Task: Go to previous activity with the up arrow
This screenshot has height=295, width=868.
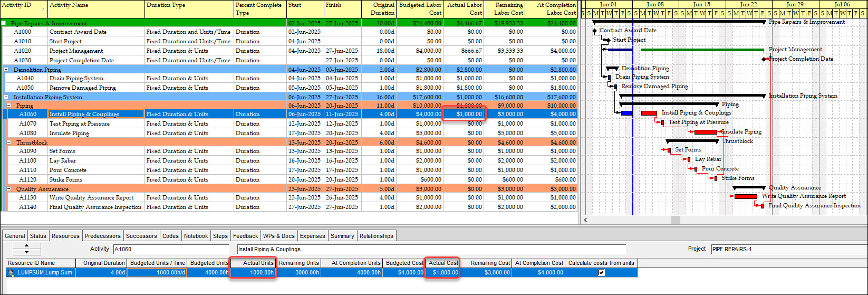Action: point(26,245)
